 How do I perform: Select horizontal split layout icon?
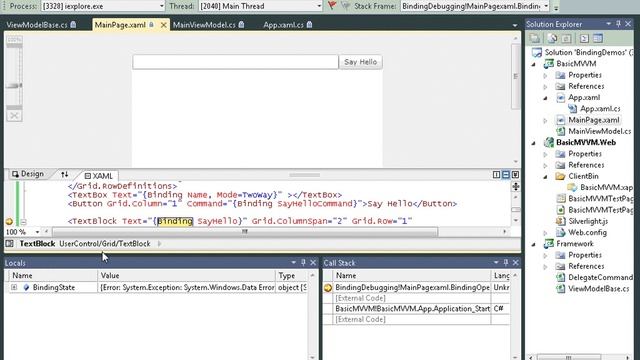coord(506,175)
